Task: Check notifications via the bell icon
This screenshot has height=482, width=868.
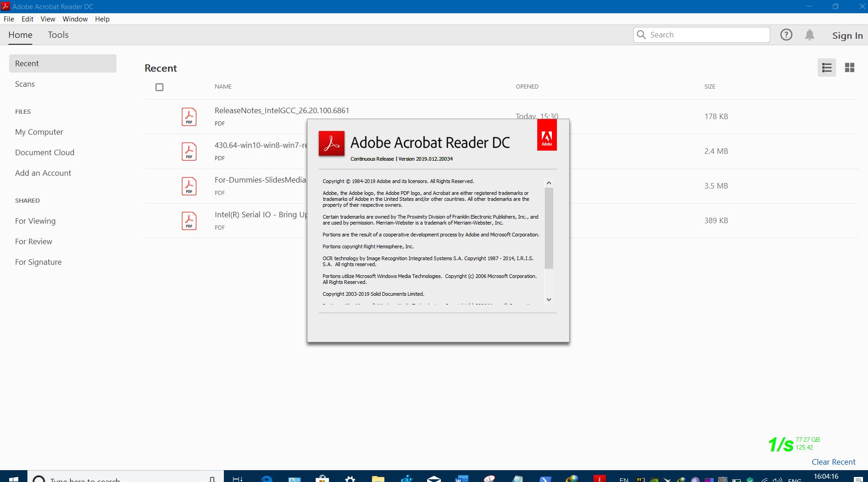Action: (x=810, y=35)
